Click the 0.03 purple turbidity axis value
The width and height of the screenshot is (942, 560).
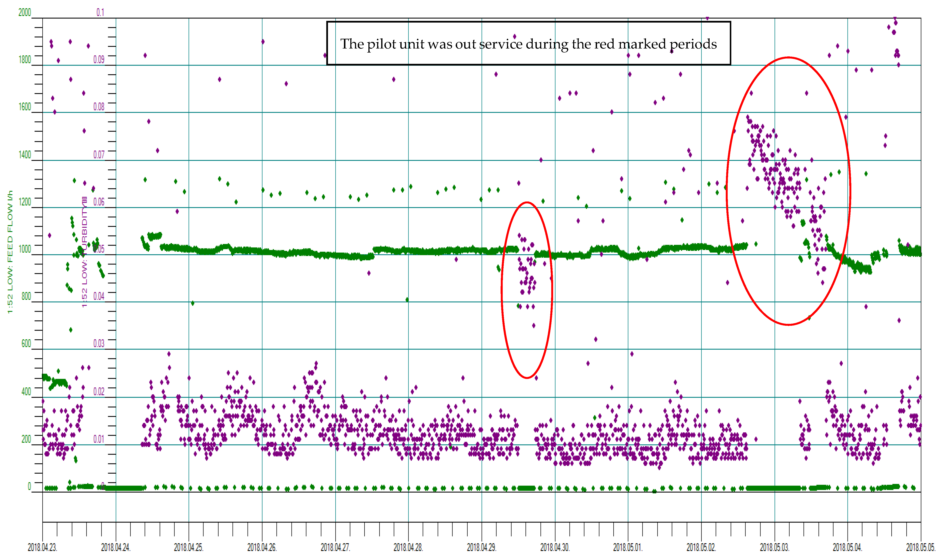pyautogui.click(x=99, y=343)
